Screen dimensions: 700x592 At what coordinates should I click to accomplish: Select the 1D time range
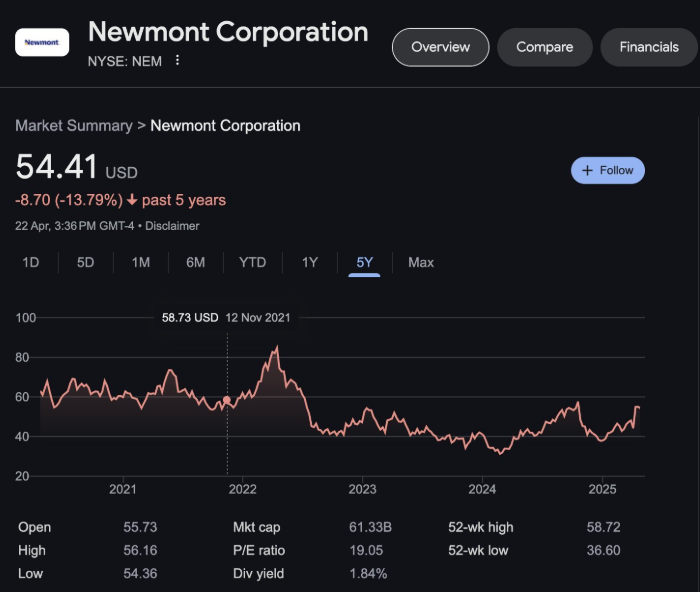(x=31, y=262)
